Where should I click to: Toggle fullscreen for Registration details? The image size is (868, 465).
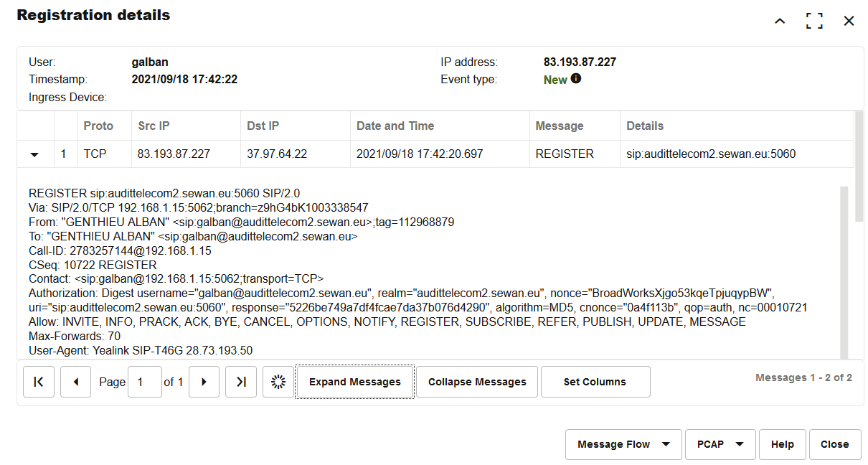(x=814, y=21)
